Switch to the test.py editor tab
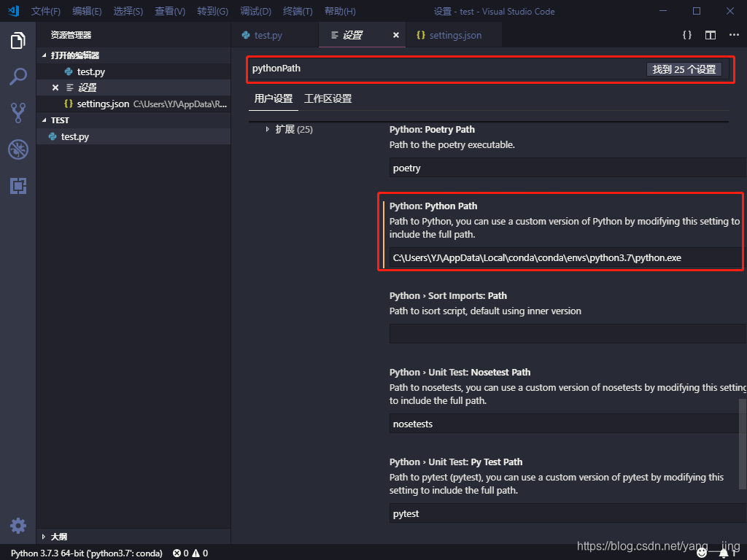 (275, 35)
